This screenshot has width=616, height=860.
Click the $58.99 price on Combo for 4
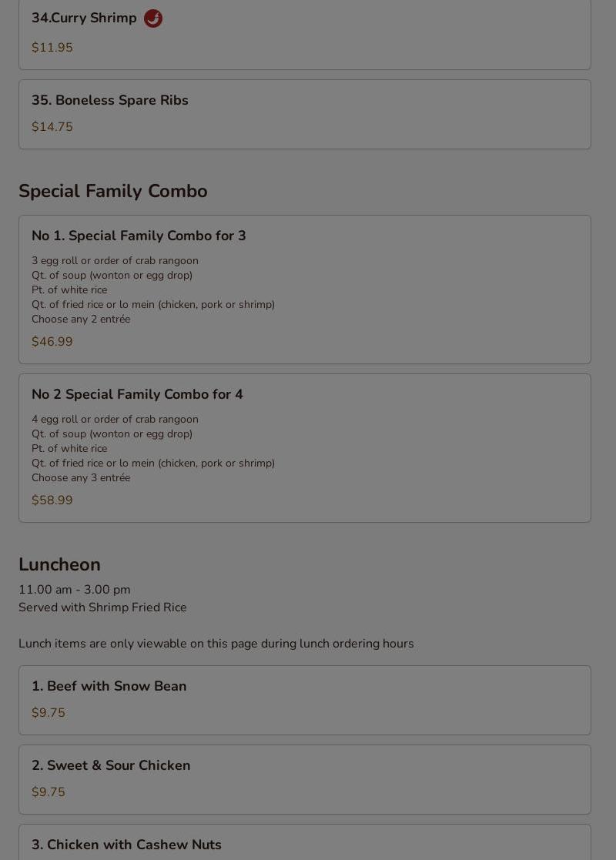52,500
